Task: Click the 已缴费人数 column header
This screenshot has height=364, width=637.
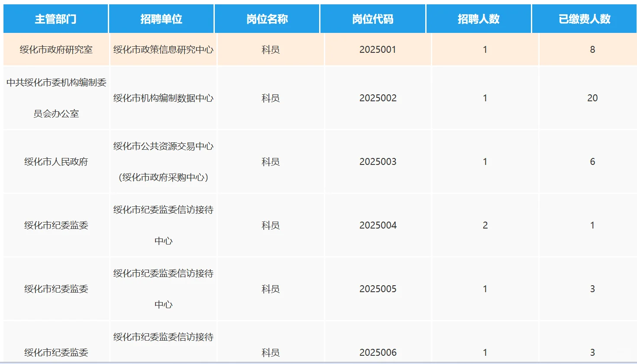Action: click(585, 19)
